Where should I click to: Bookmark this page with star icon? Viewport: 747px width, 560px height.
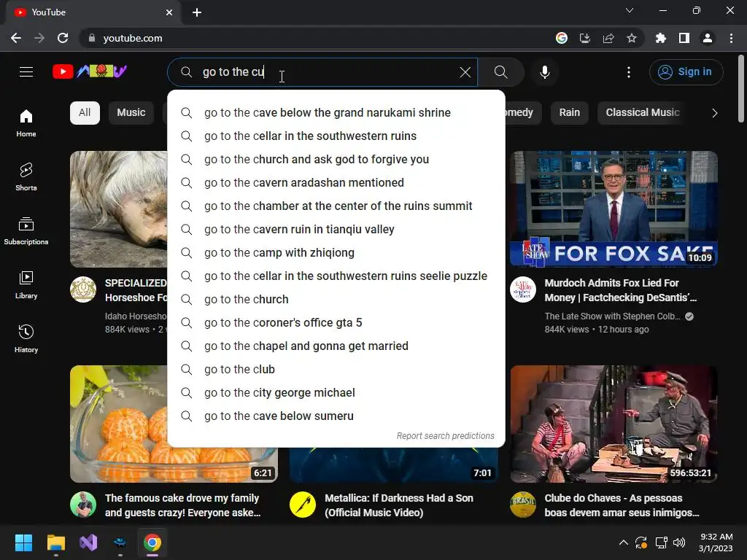pyautogui.click(x=631, y=38)
